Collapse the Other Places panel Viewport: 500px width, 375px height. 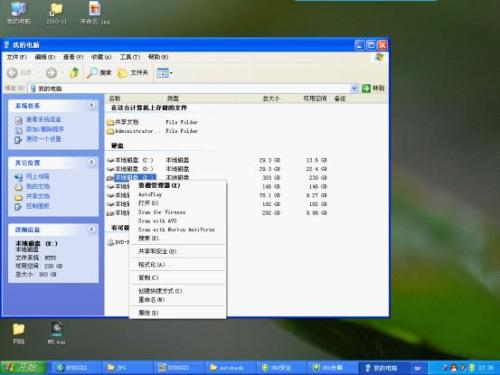pos(91,162)
